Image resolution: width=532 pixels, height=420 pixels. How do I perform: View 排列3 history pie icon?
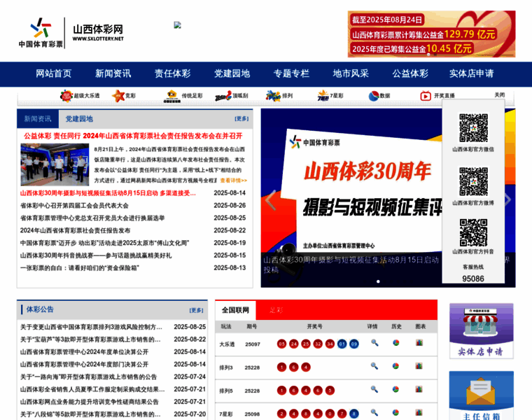pyautogui.click(x=395, y=365)
